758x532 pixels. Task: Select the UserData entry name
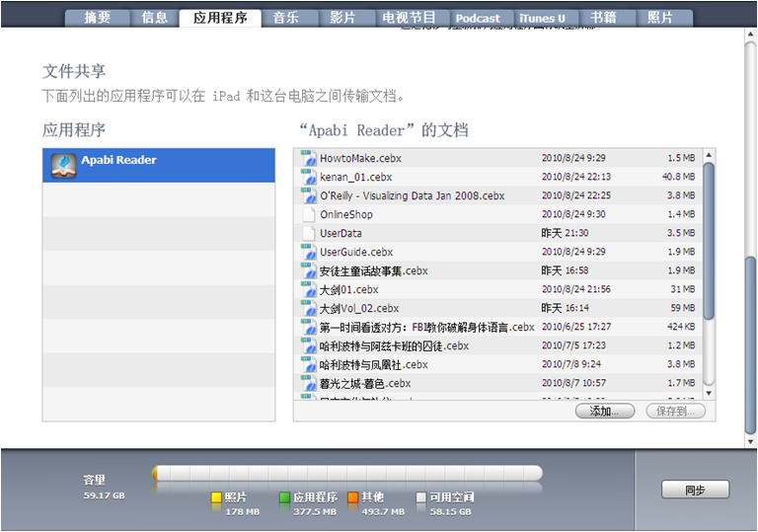tap(341, 234)
